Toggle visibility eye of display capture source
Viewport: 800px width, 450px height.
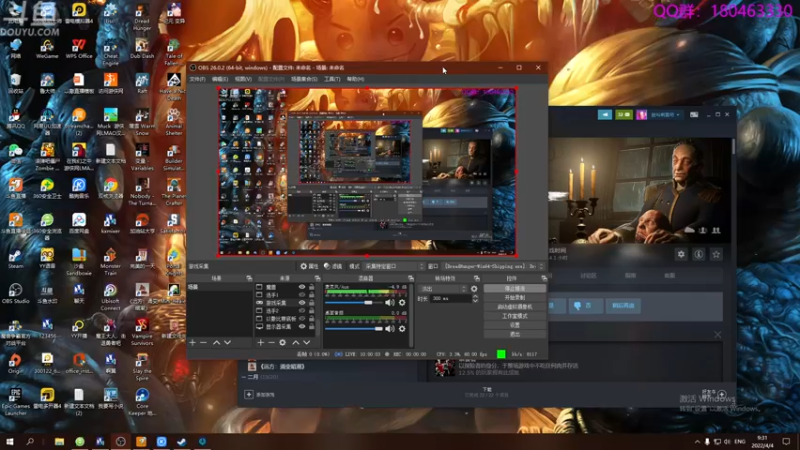pos(302,327)
